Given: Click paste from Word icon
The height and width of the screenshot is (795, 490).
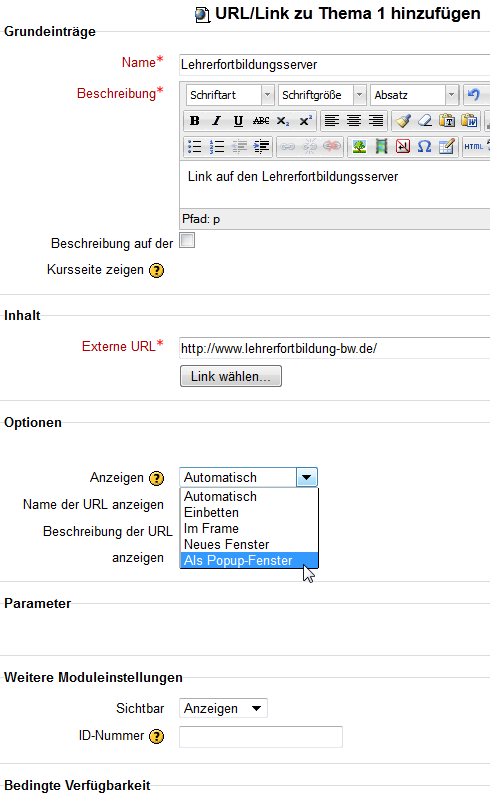Looking at the screenshot, I should 469,121.
